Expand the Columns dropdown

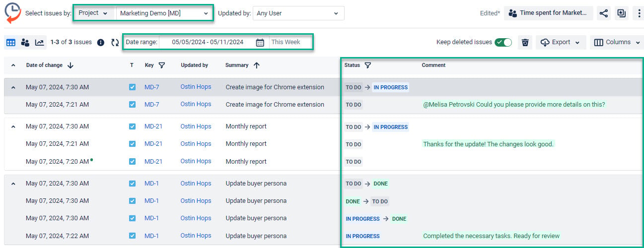[617, 43]
